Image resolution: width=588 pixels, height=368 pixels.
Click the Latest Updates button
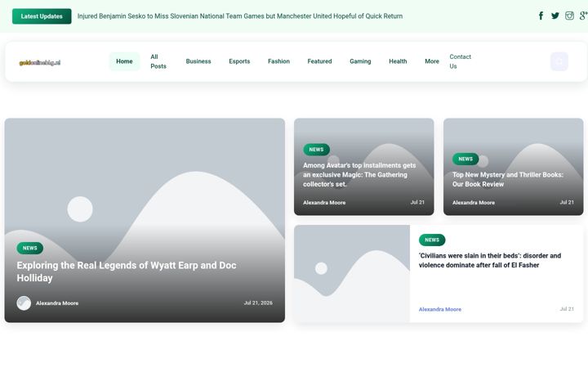point(42,16)
